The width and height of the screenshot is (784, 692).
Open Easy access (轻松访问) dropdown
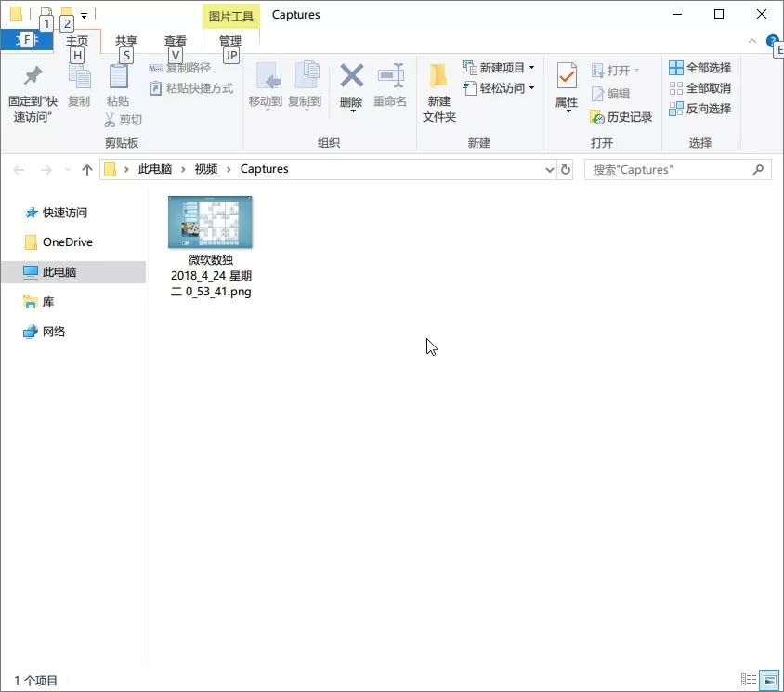pyautogui.click(x=499, y=88)
